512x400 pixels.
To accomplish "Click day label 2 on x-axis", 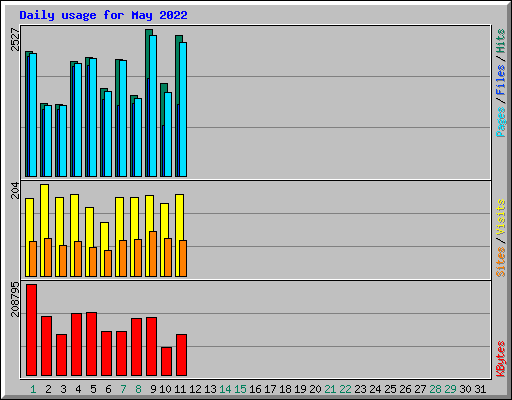I will (x=48, y=389).
